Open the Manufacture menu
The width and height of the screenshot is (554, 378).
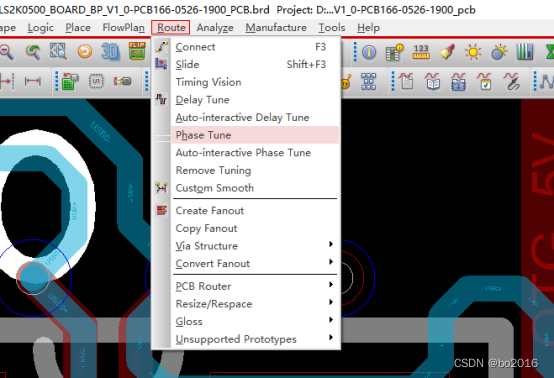[x=276, y=28]
